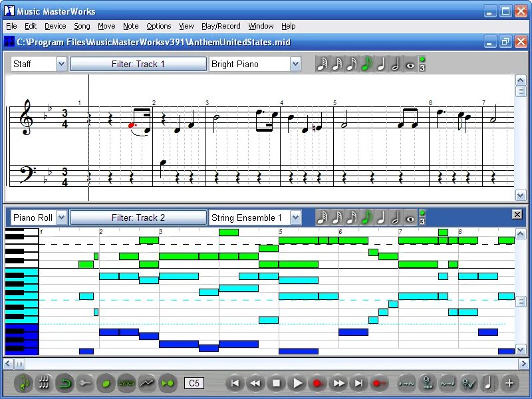
Task: Open the Piano Roll view type dropdown
Action: pos(61,217)
